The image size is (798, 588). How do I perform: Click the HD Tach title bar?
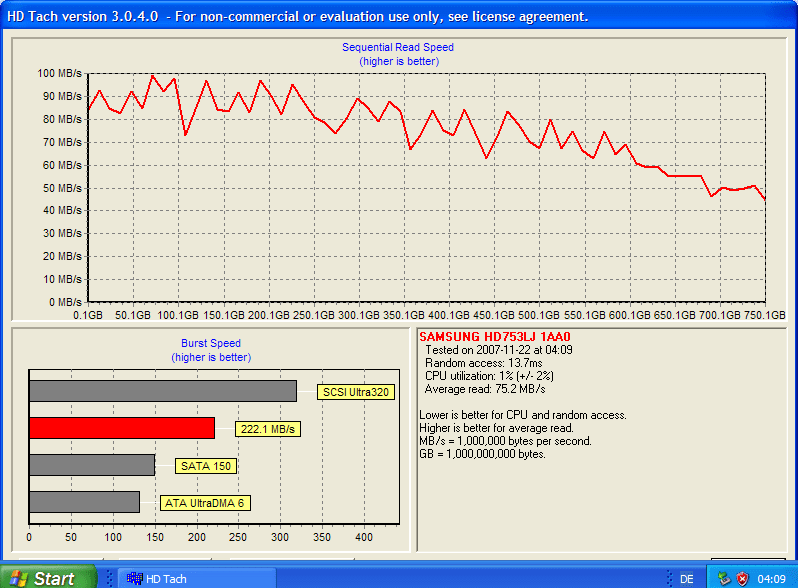point(399,16)
